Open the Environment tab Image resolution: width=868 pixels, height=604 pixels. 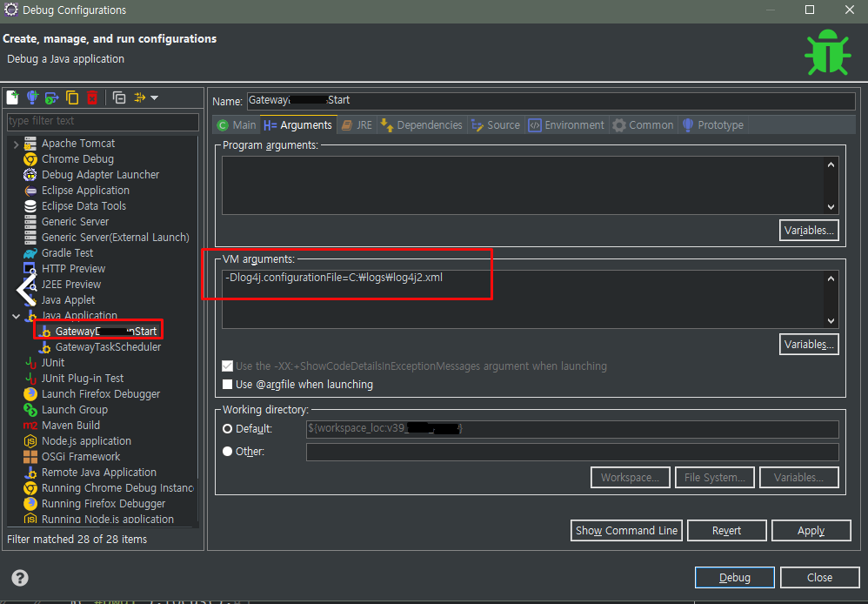point(566,125)
